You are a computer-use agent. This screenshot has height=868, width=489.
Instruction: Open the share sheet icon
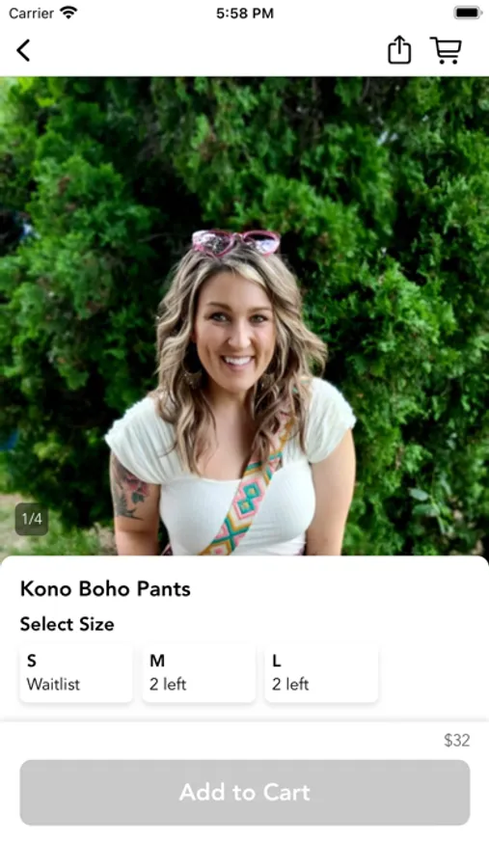(x=398, y=50)
